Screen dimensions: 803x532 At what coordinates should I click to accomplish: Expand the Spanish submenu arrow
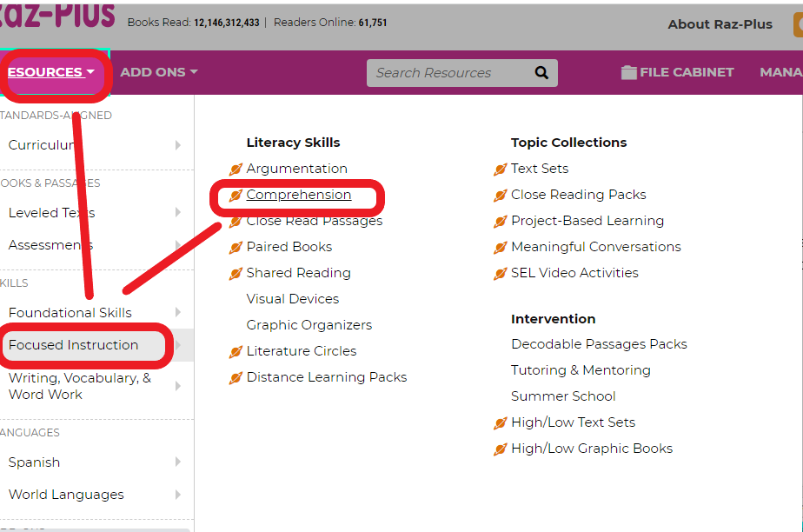pyautogui.click(x=178, y=462)
